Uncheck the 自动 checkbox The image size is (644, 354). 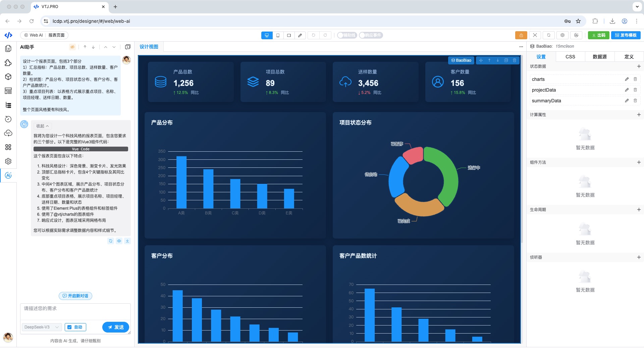(75, 327)
